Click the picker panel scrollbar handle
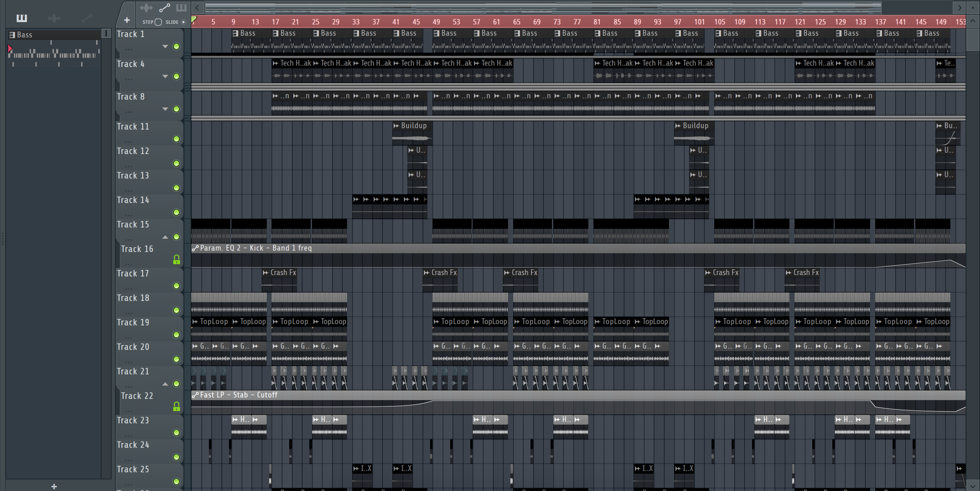This screenshot has width=980, height=491. pyautogui.click(x=106, y=33)
